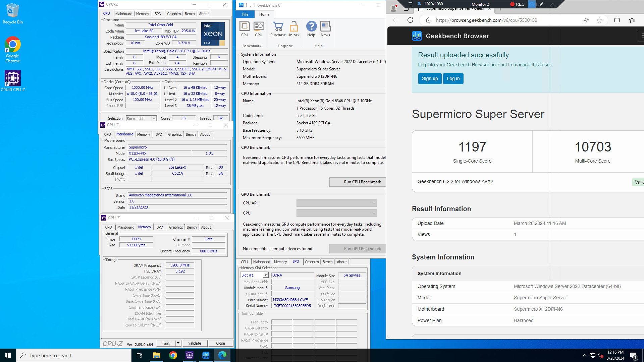Open the Edge profile avatar

(x=394, y=8)
